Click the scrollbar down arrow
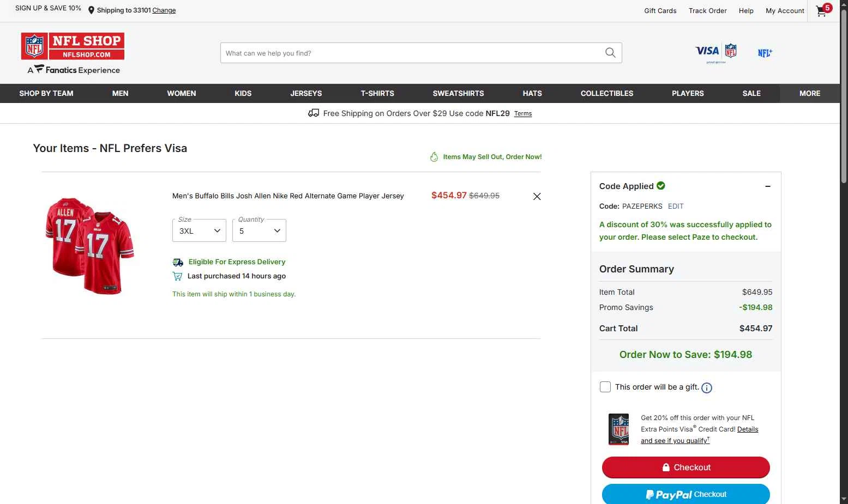The height and width of the screenshot is (504, 848). pos(844,499)
